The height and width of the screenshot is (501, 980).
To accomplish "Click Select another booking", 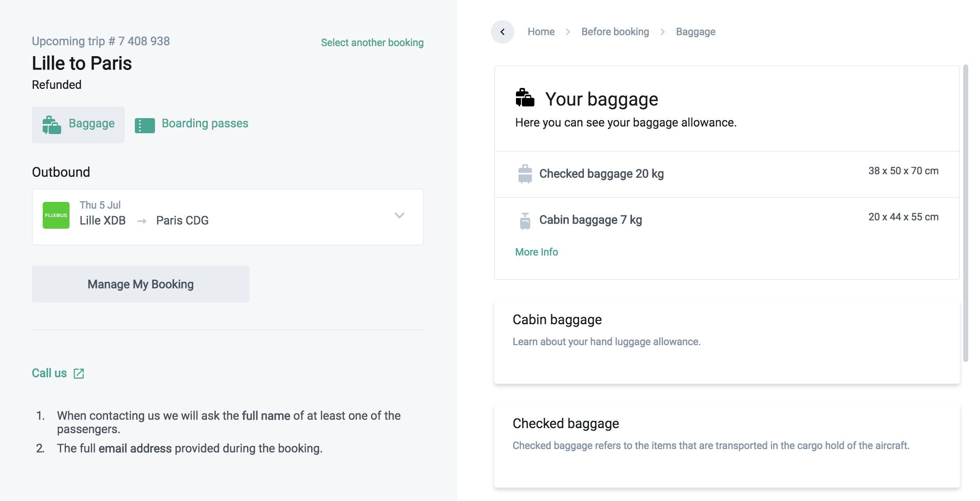I will pyautogui.click(x=372, y=42).
